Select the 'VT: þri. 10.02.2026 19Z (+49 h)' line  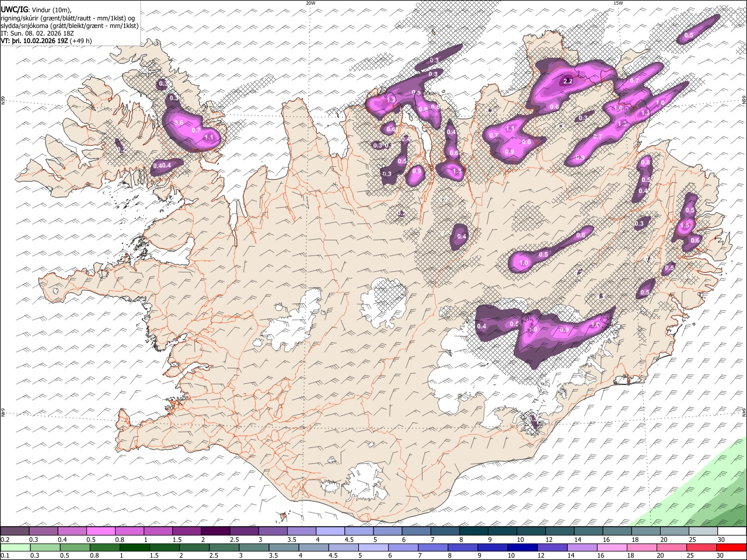(47, 41)
